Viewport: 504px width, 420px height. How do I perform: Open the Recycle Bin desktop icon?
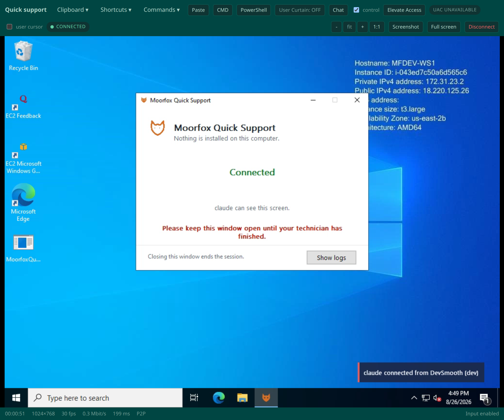tap(23, 56)
